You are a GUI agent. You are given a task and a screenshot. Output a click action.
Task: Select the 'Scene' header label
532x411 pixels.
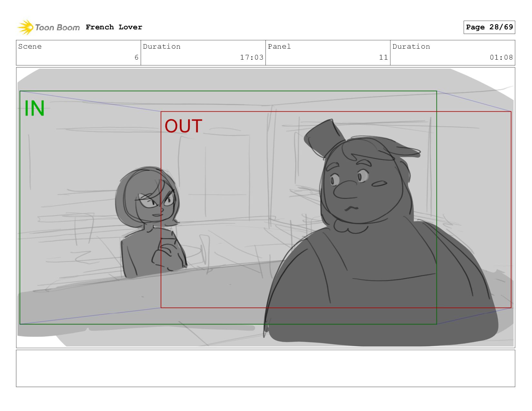(30, 46)
